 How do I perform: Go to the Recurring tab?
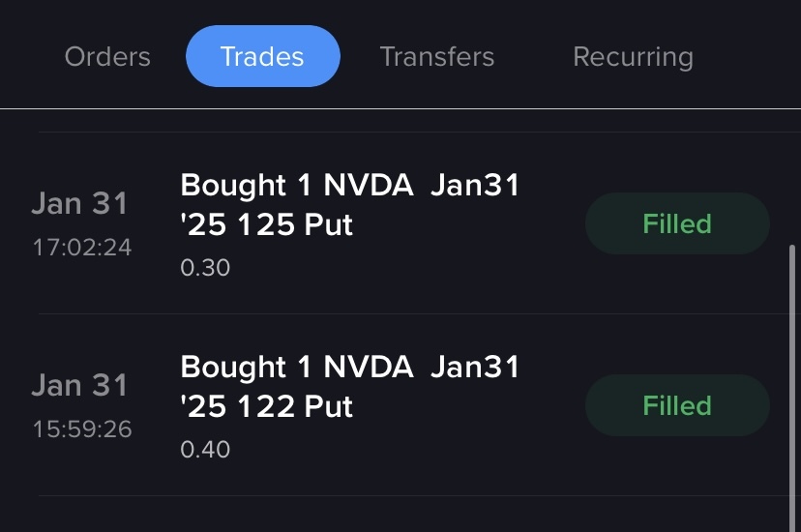pyautogui.click(x=633, y=57)
